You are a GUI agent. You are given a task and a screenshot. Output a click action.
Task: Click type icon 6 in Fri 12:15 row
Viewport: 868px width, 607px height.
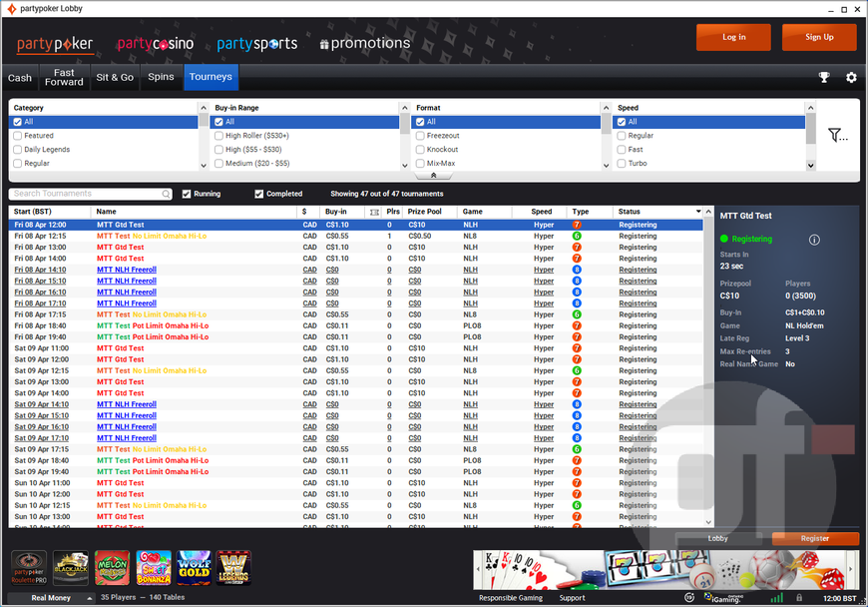577,236
